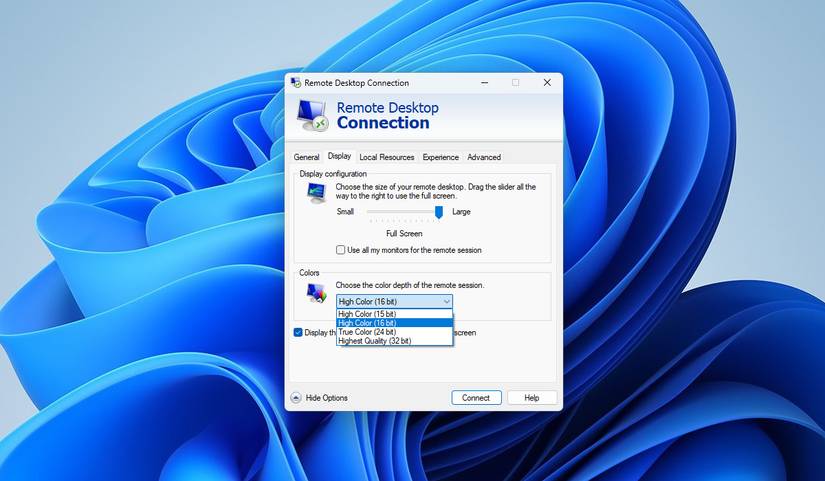Click the Hide Options label

tap(327, 398)
